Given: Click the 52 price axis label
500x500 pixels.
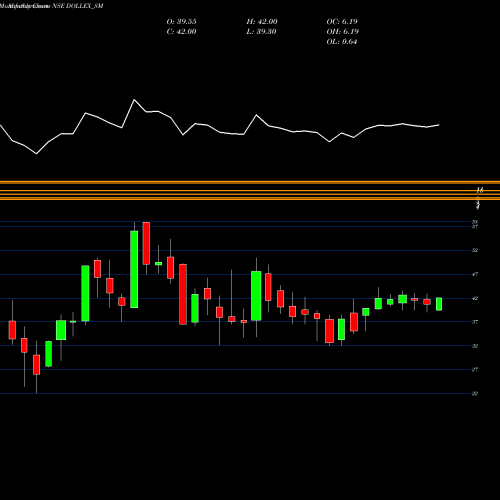Looking at the screenshot, I should [x=475, y=250].
